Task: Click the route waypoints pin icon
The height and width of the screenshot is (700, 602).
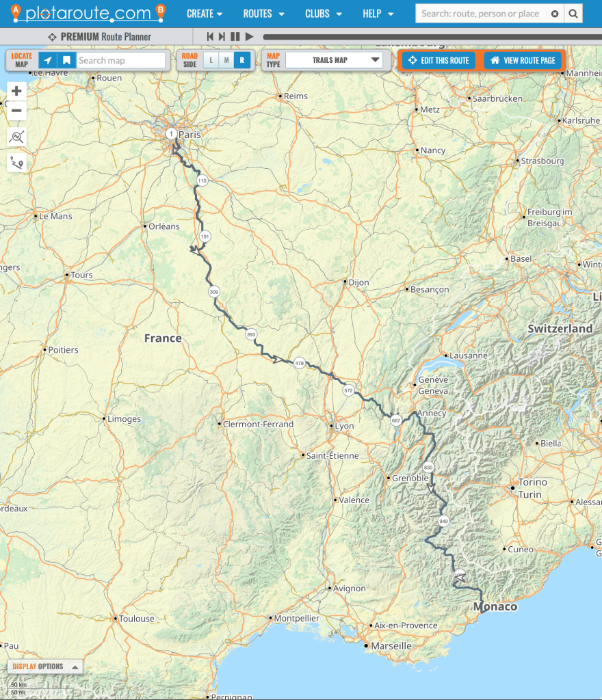Action: coord(16,163)
